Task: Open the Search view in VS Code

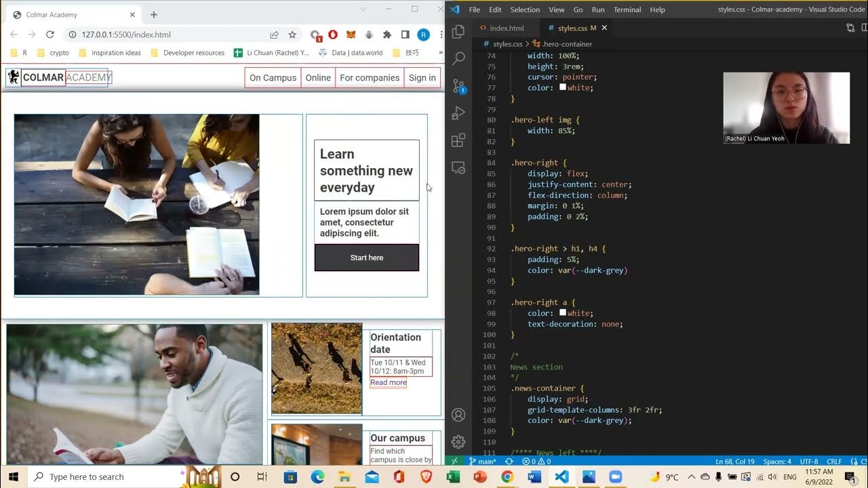Action: tap(458, 58)
